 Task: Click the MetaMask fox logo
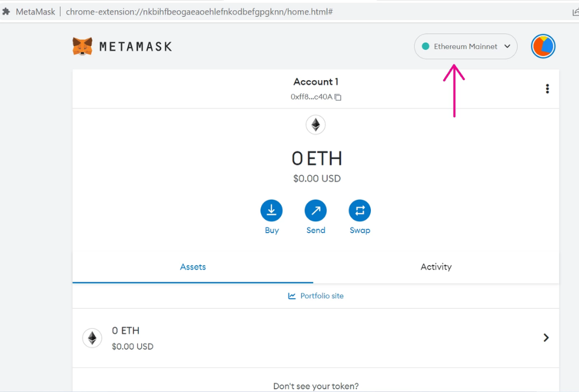pyautogui.click(x=81, y=46)
